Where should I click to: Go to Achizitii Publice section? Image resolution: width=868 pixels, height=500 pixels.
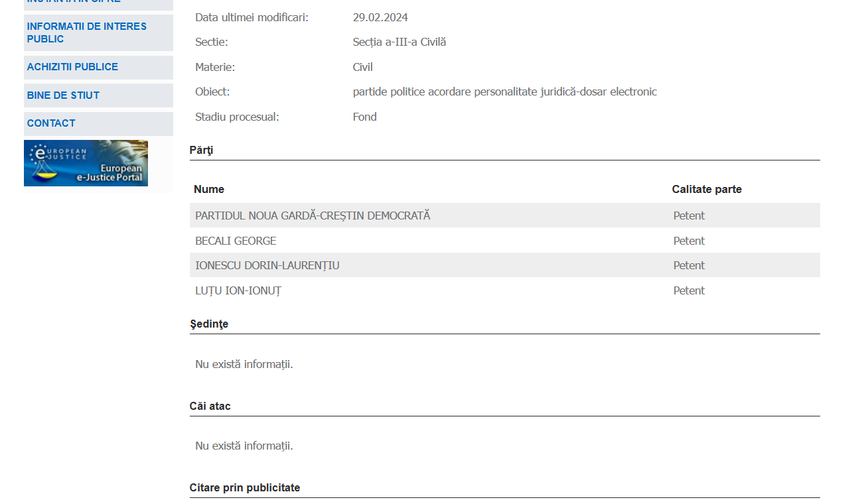(x=98, y=67)
